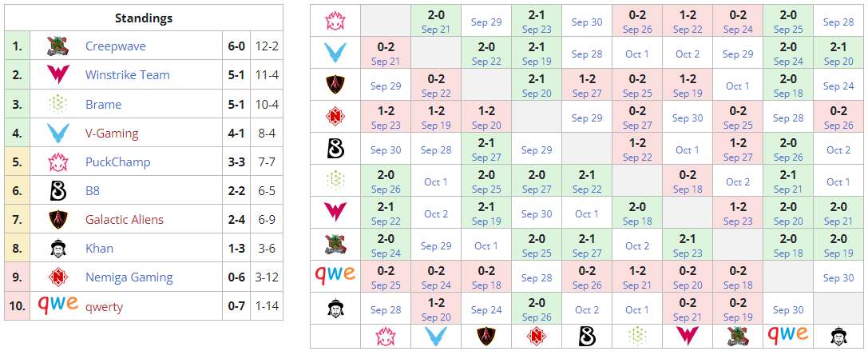Click the Creepwave logo in the Standings table
This screenshot has height=355, width=868.
58,46
